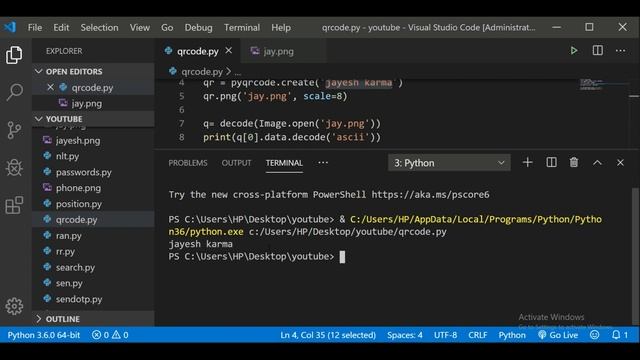Change indentation via Spaces: 4
Image resolution: width=640 pixels, height=360 pixels.
click(404, 335)
